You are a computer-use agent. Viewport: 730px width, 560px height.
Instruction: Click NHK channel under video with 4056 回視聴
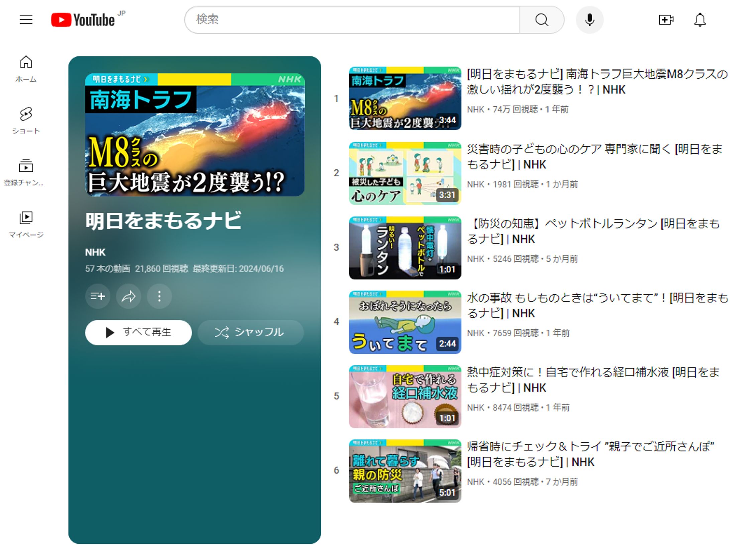pyautogui.click(x=475, y=482)
